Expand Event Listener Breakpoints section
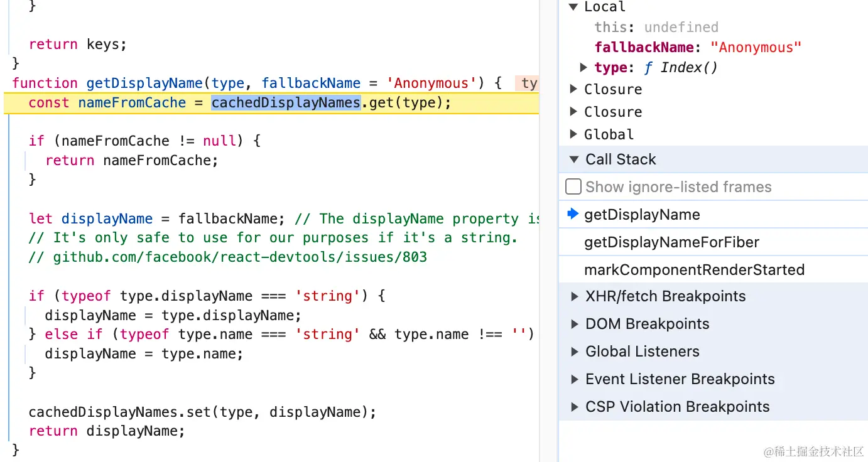 click(x=574, y=379)
